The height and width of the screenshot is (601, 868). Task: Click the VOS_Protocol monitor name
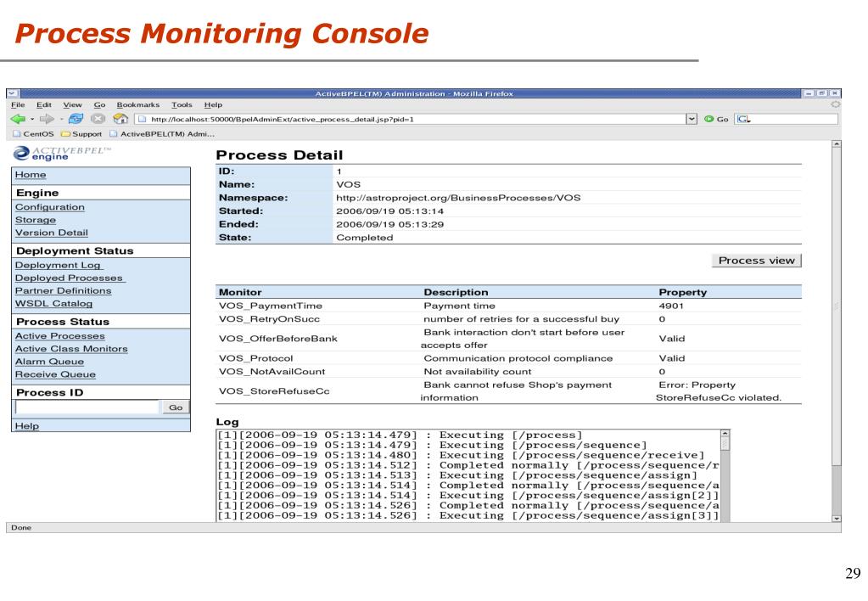(x=255, y=358)
